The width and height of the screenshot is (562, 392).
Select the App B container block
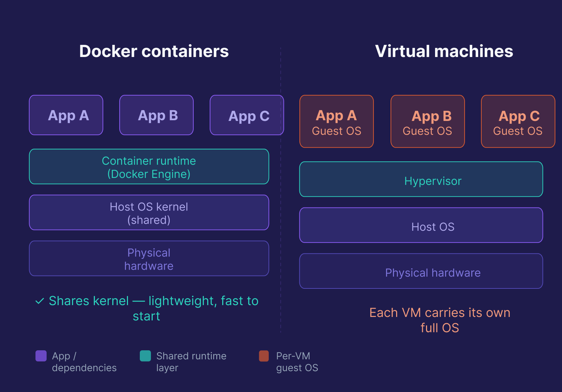click(156, 115)
